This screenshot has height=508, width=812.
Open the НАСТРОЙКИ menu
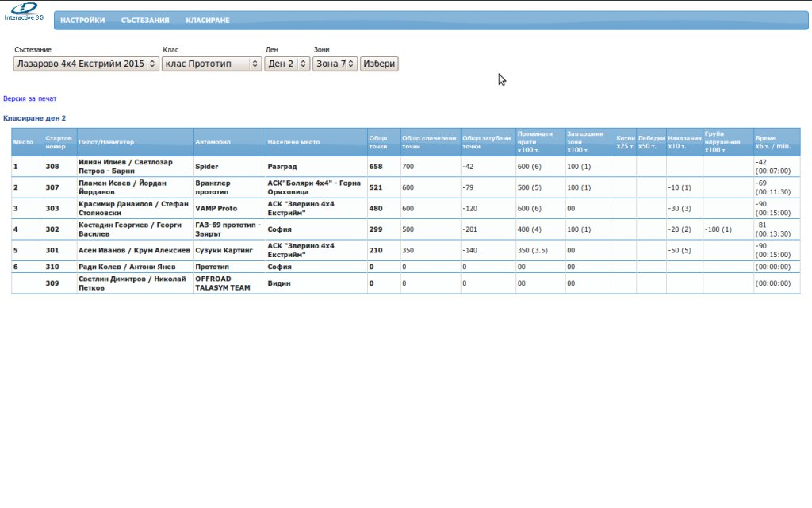pyautogui.click(x=82, y=21)
